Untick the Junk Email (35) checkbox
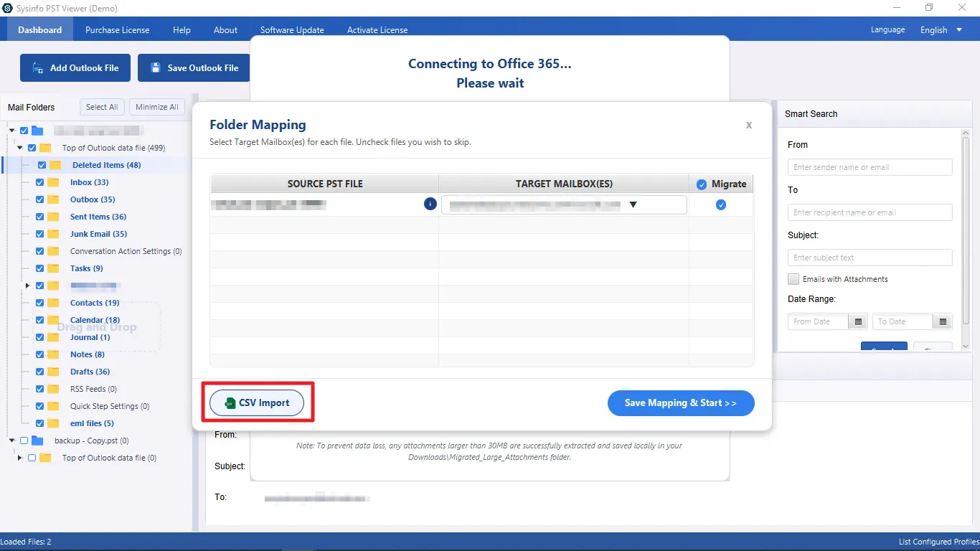Screen dimensions: 980x551 coord(39,234)
